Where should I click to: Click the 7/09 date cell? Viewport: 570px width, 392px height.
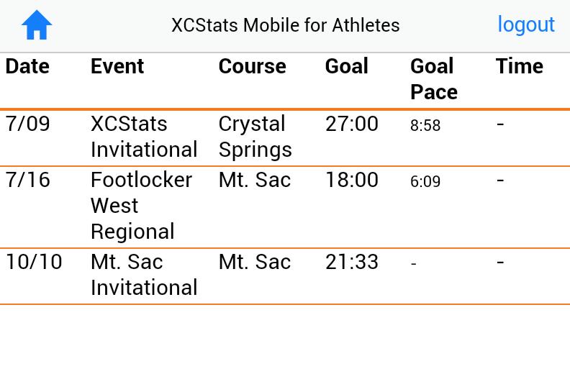28,124
